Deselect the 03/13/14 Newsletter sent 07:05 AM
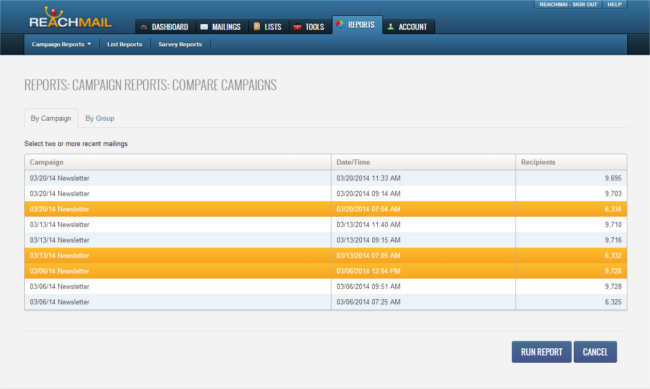 [x=325, y=255]
